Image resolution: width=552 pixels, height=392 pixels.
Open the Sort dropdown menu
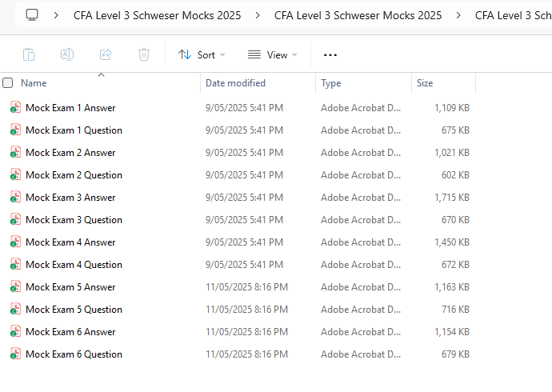201,54
